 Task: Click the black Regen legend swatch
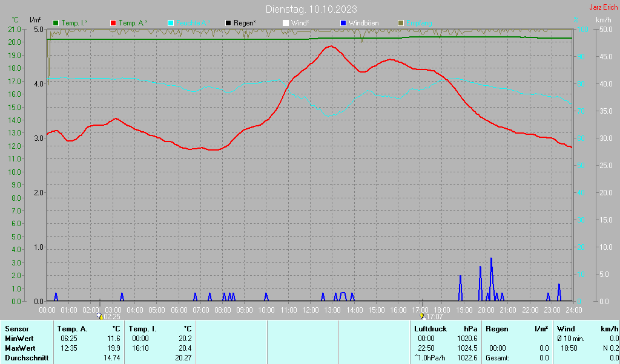[x=228, y=23]
